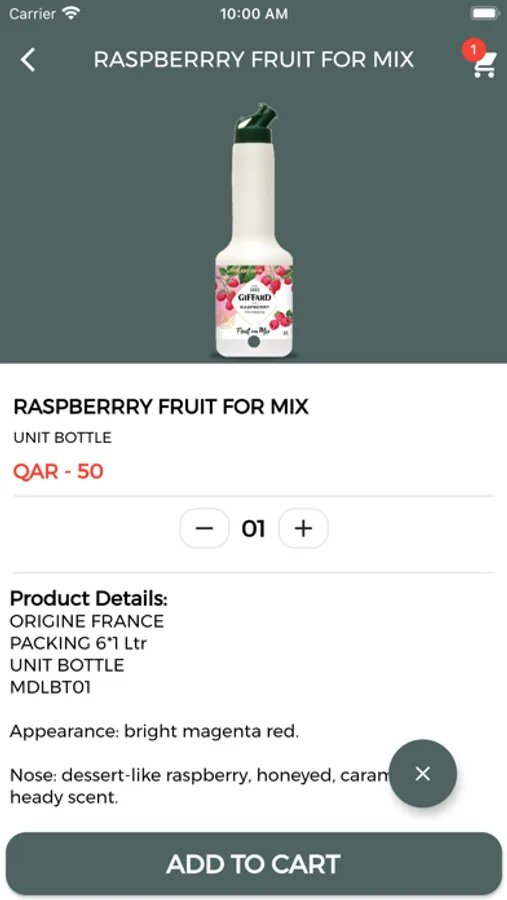Dismiss the floating round X button
The height and width of the screenshot is (900, 507).
click(423, 774)
